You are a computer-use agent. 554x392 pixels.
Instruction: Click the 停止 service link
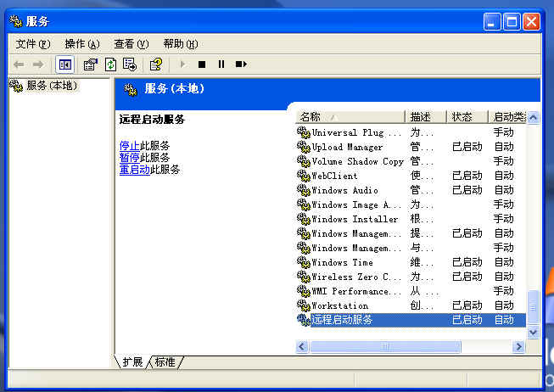[x=130, y=146]
